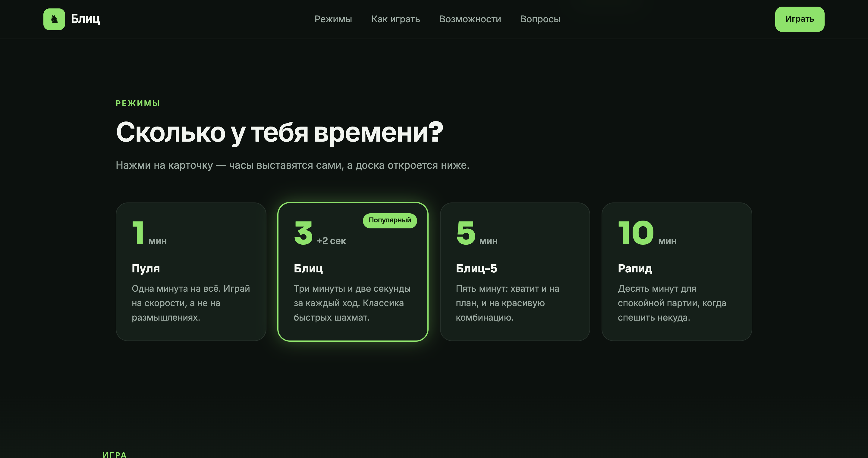This screenshot has width=868, height=458.
Task: Open the «Режимы» navigation link
Action: (333, 19)
